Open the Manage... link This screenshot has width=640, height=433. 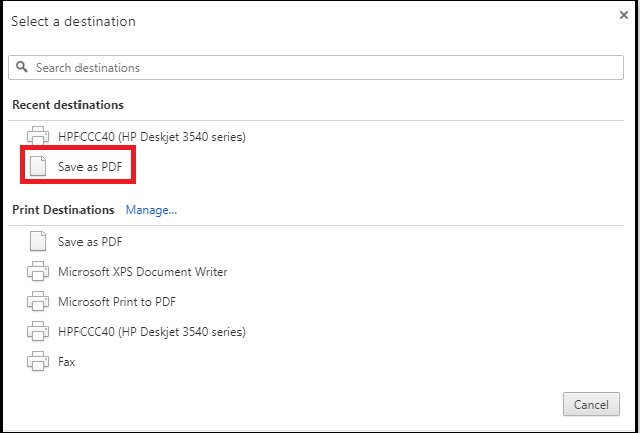tap(151, 210)
